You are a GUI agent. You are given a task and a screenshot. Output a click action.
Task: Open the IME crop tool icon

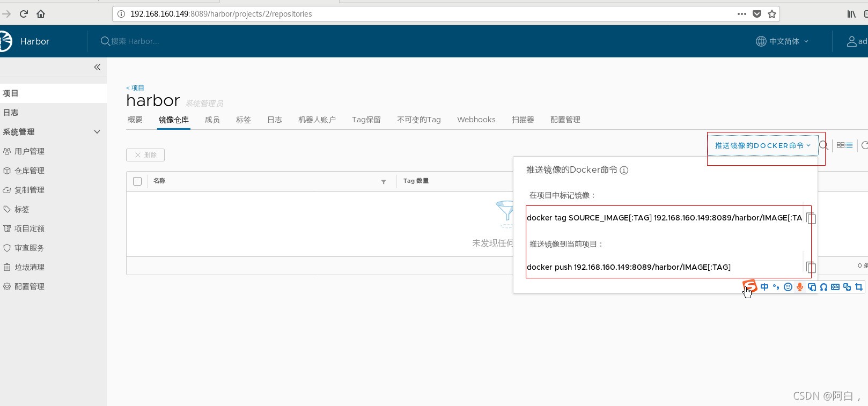coord(859,287)
